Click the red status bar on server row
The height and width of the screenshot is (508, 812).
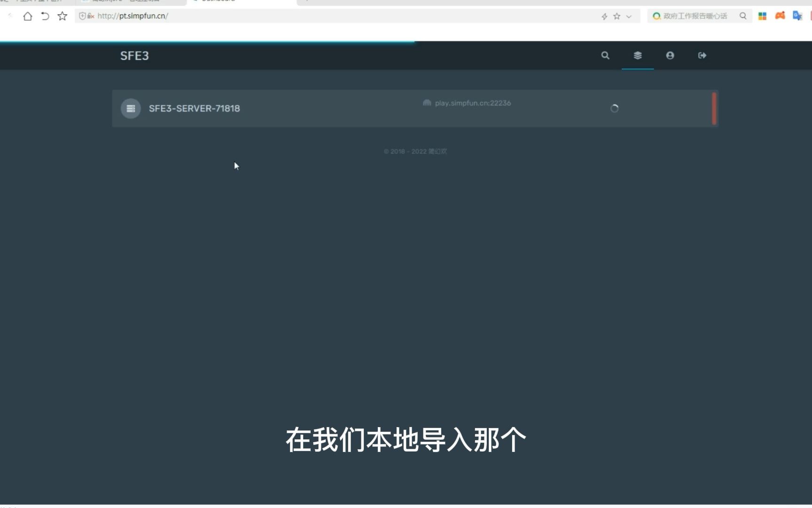pyautogui.click(x=714, y=109)
